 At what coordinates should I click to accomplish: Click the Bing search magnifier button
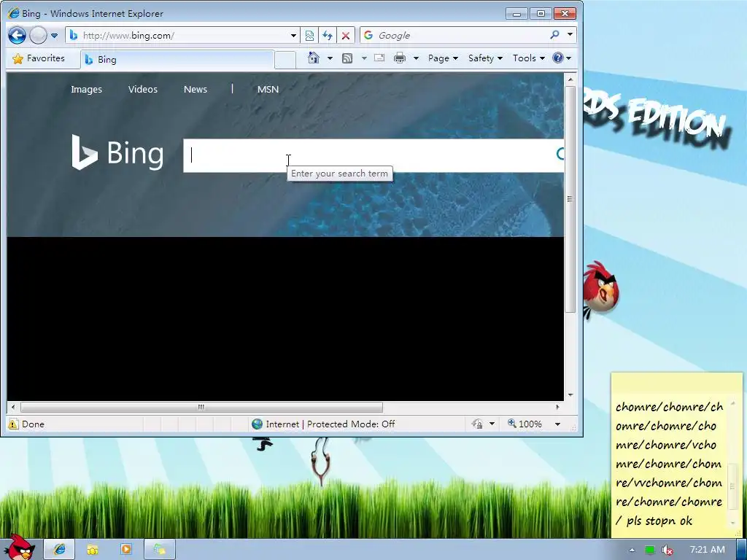pos(560,154)
